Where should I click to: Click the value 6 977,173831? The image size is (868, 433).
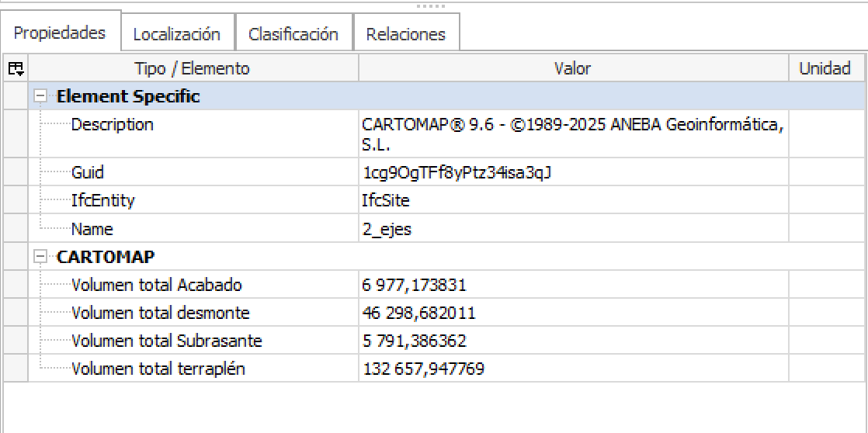[x=573, y=285]
